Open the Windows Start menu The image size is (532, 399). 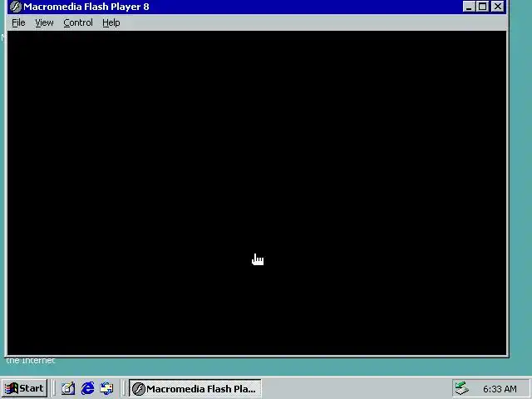tap(24, 388)
